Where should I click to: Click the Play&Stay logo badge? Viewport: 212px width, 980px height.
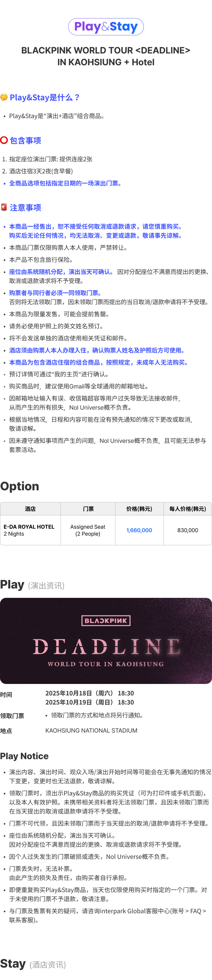(106, 27)
